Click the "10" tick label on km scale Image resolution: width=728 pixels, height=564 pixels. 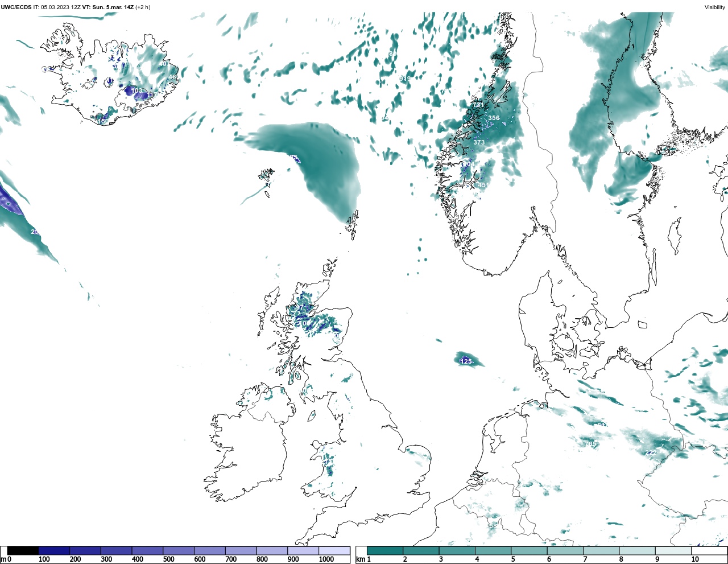695,559
